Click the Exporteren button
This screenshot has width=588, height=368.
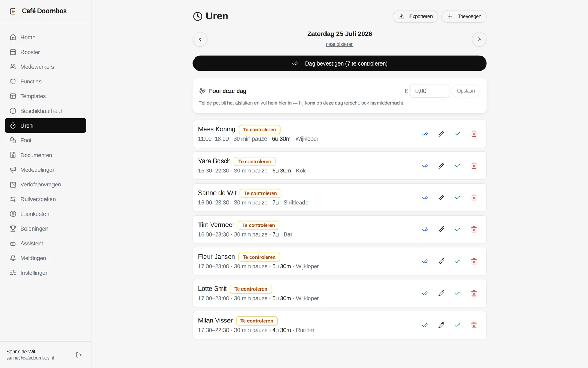click(x=415, y=16)
